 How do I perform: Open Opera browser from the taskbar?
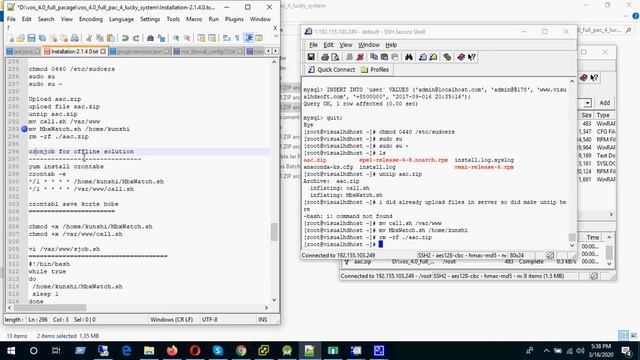click(x=195, y=351)
